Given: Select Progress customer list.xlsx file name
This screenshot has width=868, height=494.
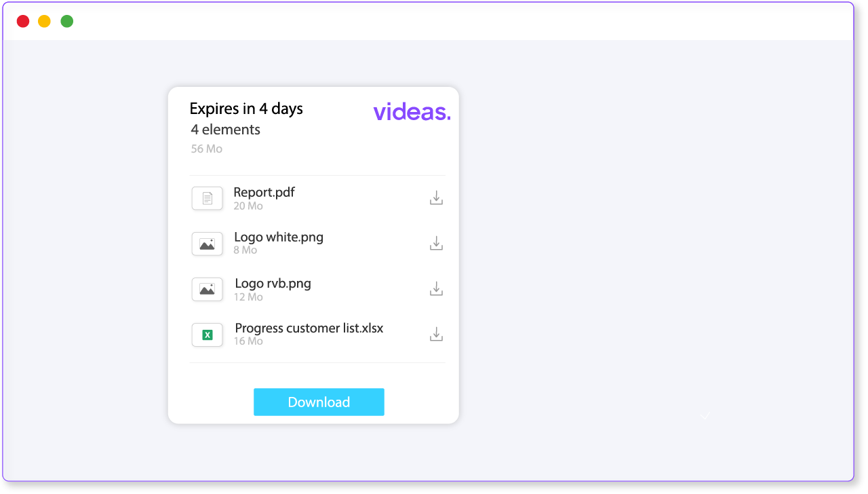Looking at the screenshot, I should coord(309,328).
